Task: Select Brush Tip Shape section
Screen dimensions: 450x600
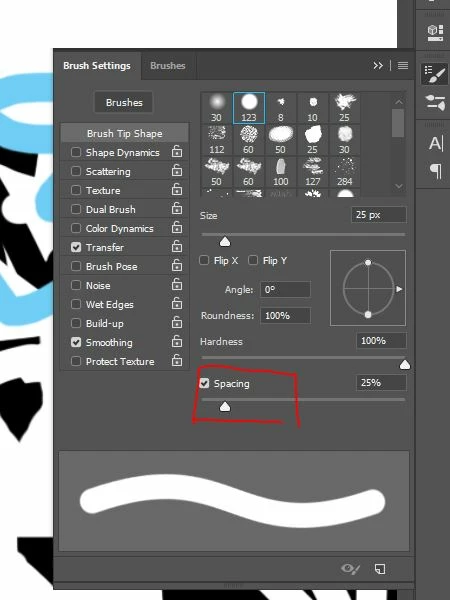Action: coord(124,133)
